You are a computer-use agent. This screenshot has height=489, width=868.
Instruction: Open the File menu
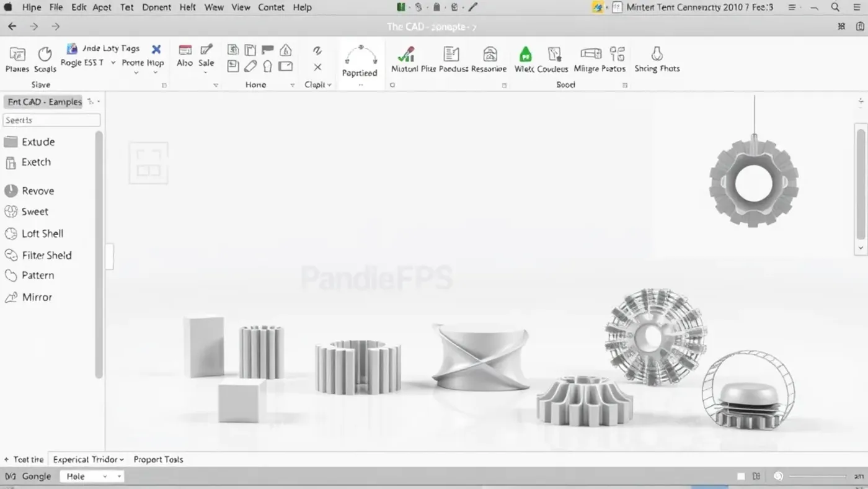click(56, 7)
